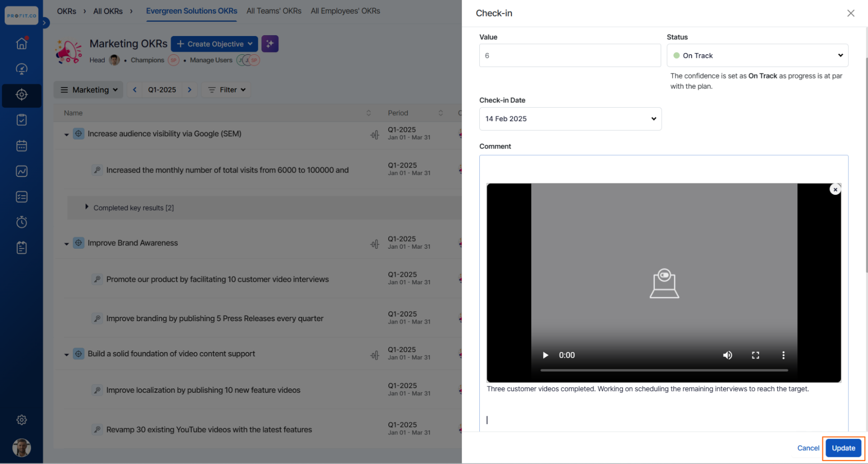Open the calendar icon in sidebar

[22, 146]
